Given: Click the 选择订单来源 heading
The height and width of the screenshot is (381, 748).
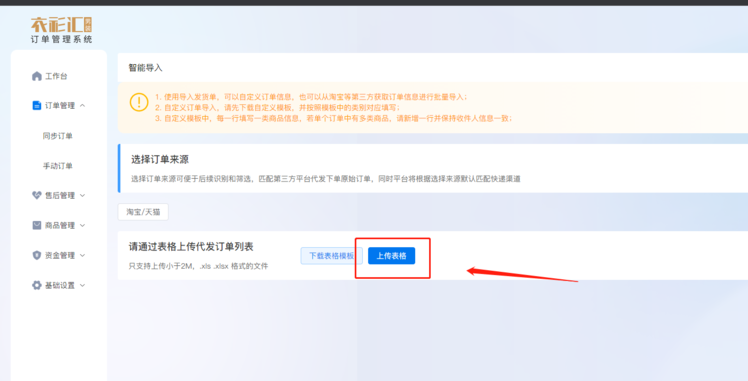Looking at the screenshot, I should [160, 159].
